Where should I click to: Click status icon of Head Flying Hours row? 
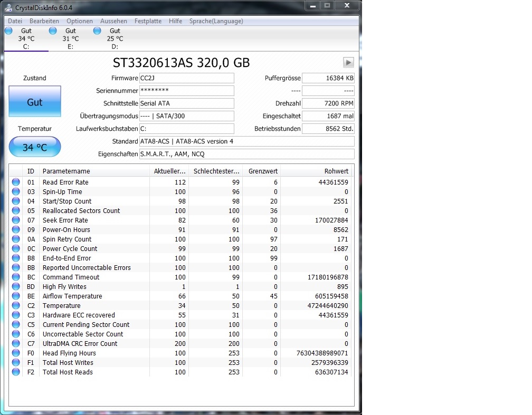16,353
